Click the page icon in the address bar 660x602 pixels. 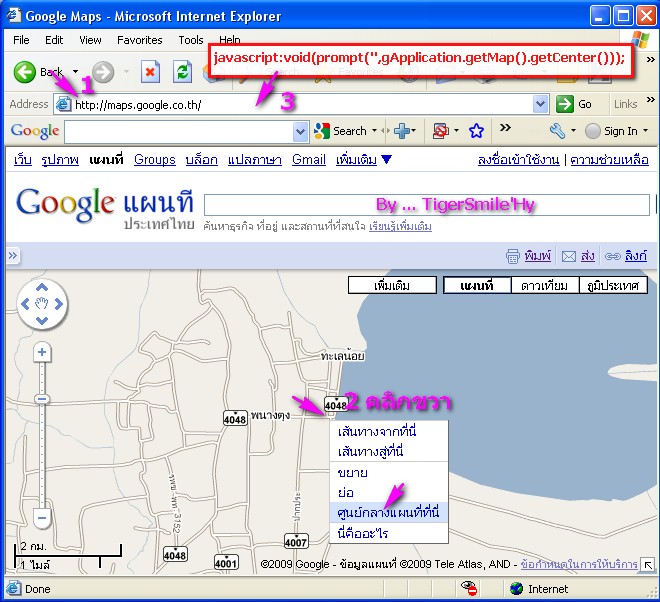click(x=64, y=104)
